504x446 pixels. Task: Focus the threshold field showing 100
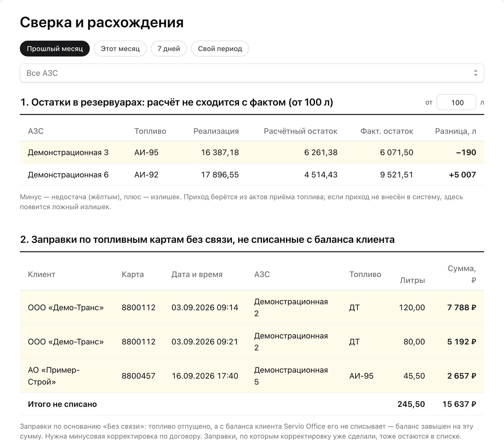(456, 102)
